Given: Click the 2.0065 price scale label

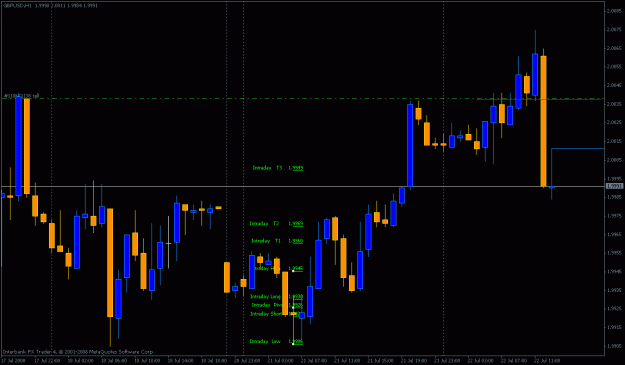Looking at the screenshot, I should click(614, 48).
